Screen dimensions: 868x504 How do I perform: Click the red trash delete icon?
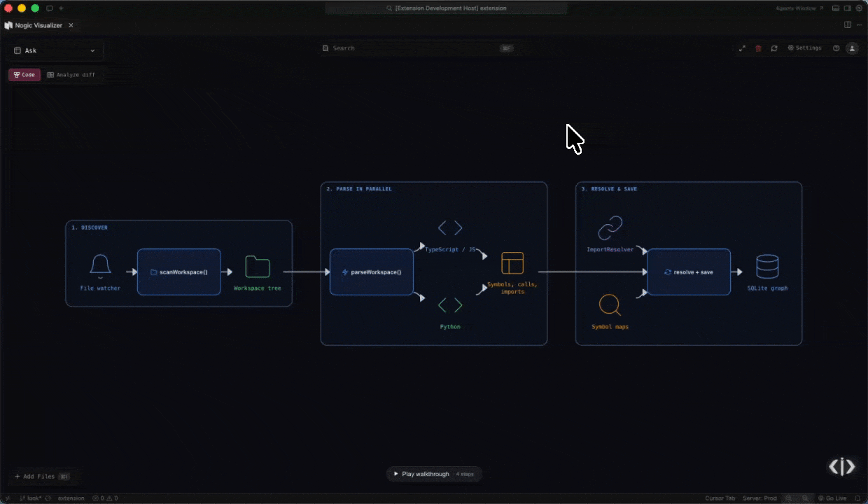[x=758, y=48]
